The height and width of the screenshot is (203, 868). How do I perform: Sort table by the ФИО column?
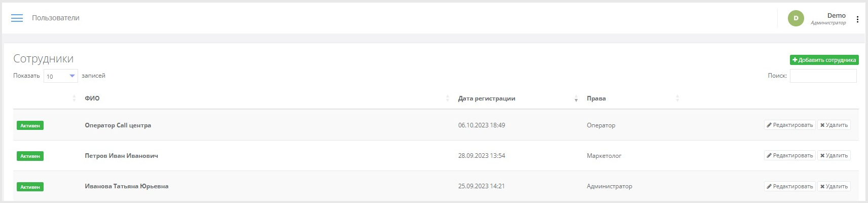point(92,98)
